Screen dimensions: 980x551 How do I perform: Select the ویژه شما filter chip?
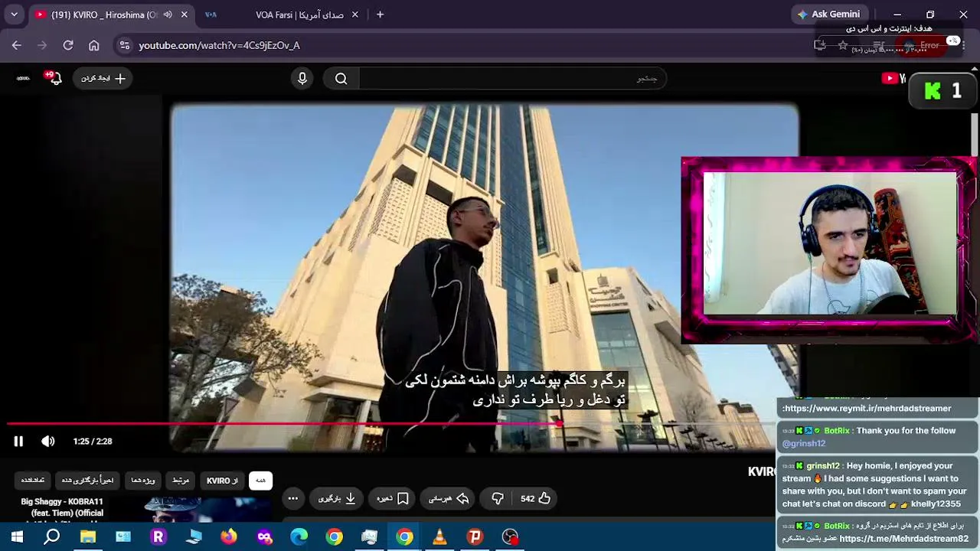[143, 481]
